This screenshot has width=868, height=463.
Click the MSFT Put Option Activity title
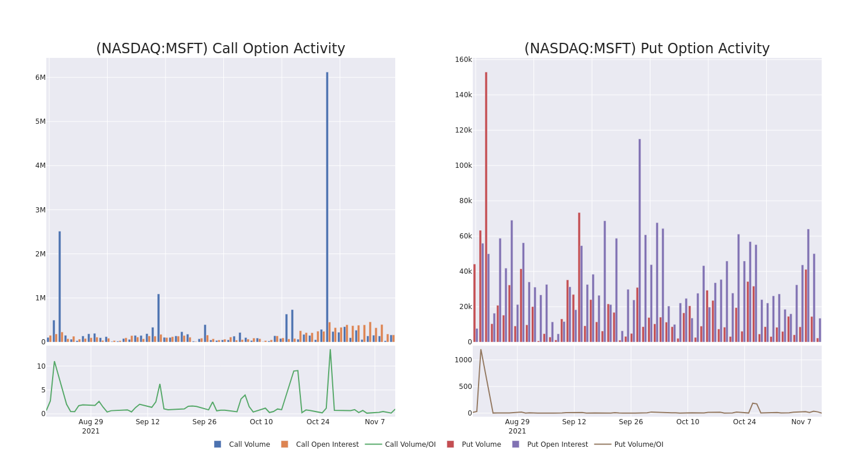pyautogui.click(x=647, y=49)
